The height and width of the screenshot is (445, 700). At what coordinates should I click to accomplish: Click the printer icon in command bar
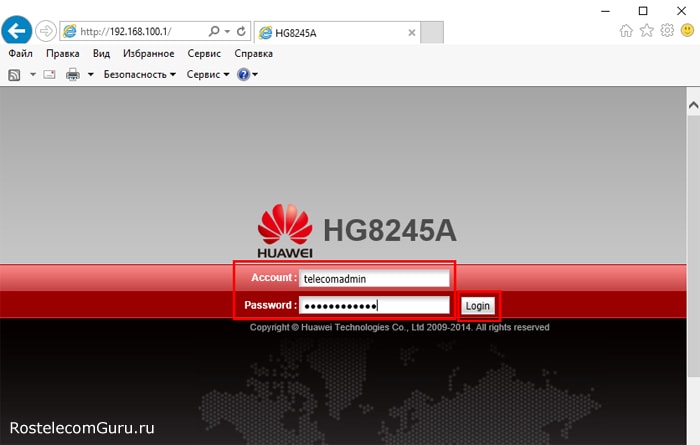(73, 75)
